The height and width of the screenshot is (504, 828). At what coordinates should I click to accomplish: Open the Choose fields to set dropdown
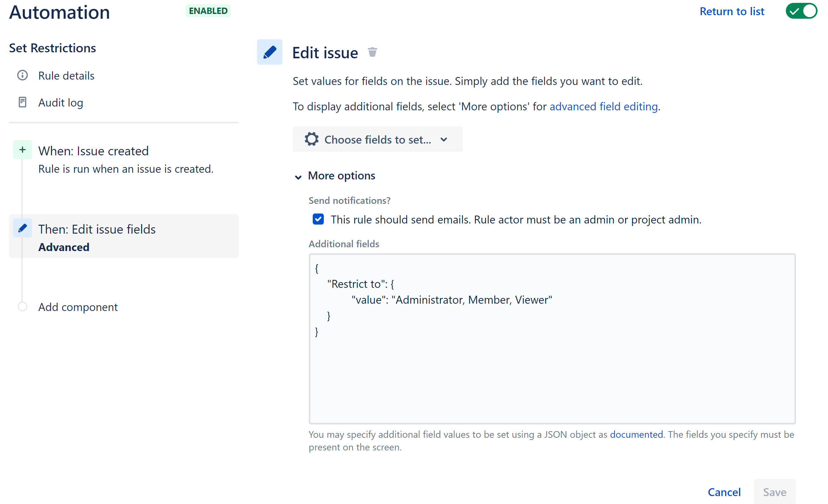coord(378,139)
